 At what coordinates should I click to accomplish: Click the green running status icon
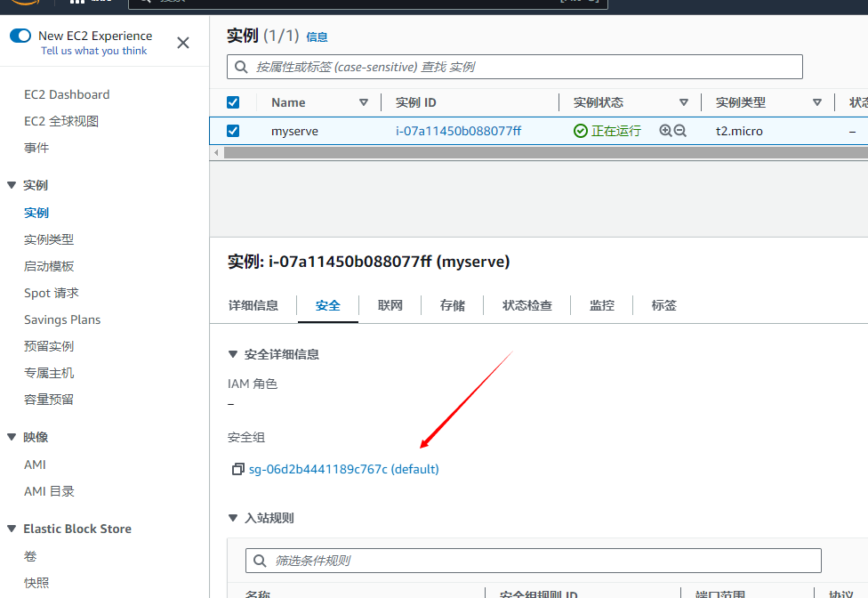click(581, 131)
